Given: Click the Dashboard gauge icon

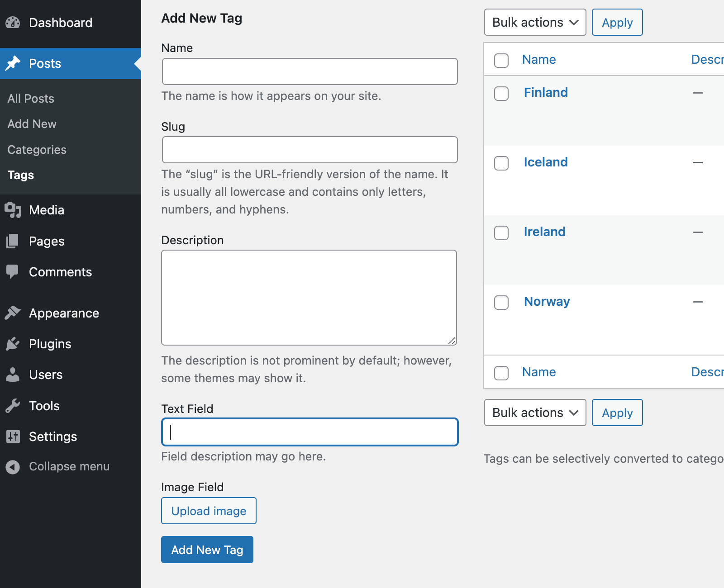Looking at the screenshot, I should pyautogui.click(x=13, y=23).
